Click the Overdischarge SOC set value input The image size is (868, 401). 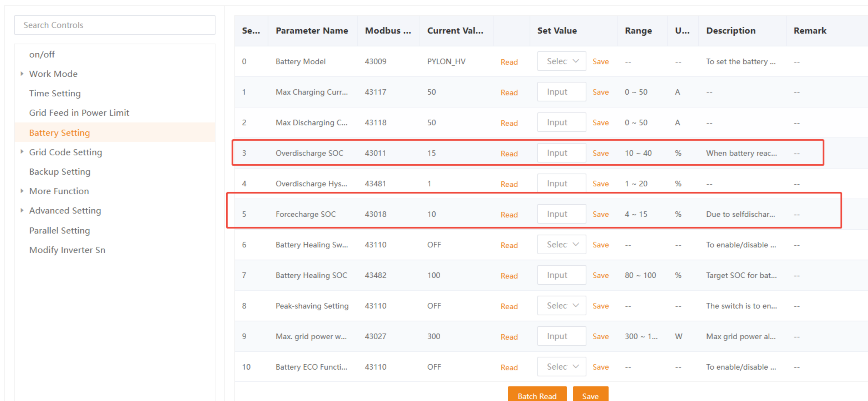point(561,153)
